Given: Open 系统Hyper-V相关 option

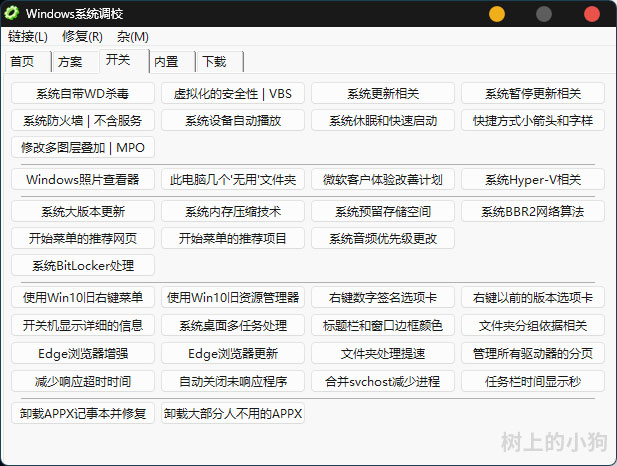Looking at the screenshot, I should coord(533,179).
